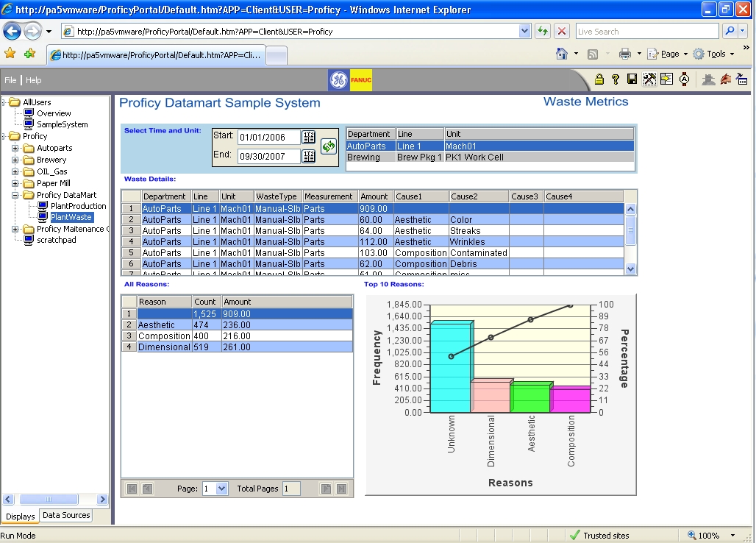Click the wristwatch icon with letter A
This screenshot has width=756, height=543.
coord(684,79)
